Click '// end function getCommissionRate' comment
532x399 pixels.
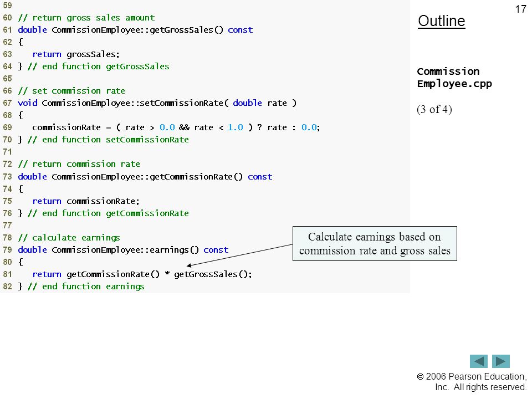tap(108, 213)
